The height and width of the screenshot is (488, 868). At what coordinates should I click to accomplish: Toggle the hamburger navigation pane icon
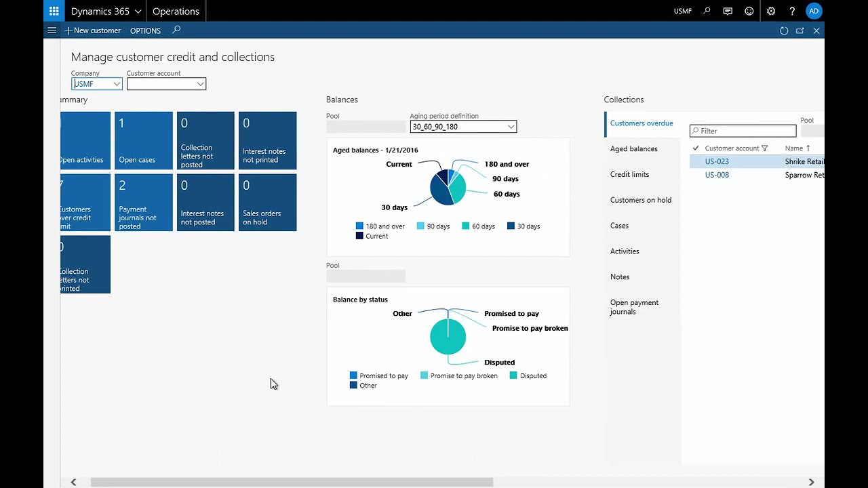point(52,30)
